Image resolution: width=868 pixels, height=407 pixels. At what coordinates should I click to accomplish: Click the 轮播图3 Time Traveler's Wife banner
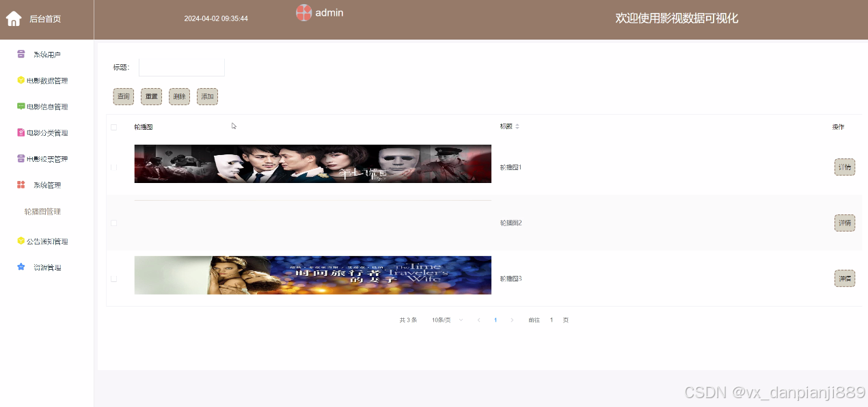pyautogui.click(x=313, y=275)
